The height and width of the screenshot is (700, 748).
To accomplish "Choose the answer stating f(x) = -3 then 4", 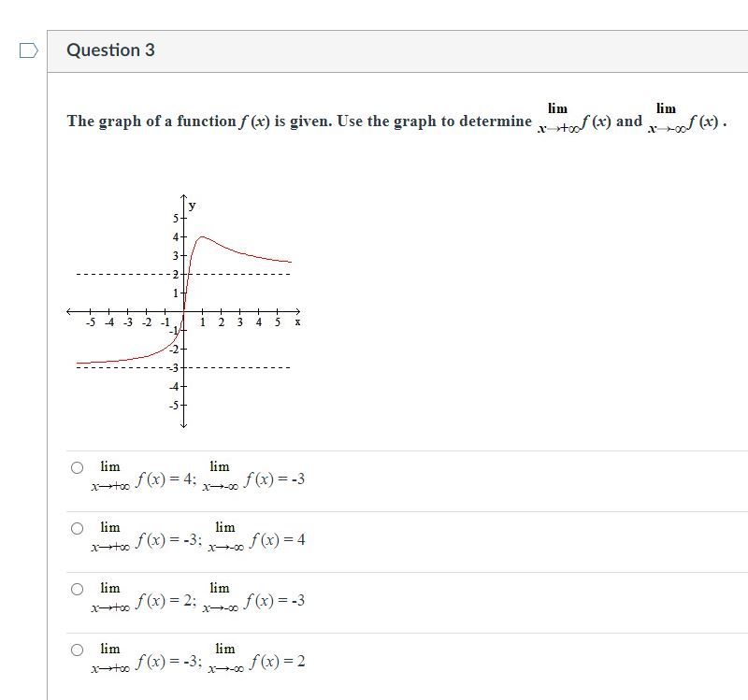I will coord(76,529).
